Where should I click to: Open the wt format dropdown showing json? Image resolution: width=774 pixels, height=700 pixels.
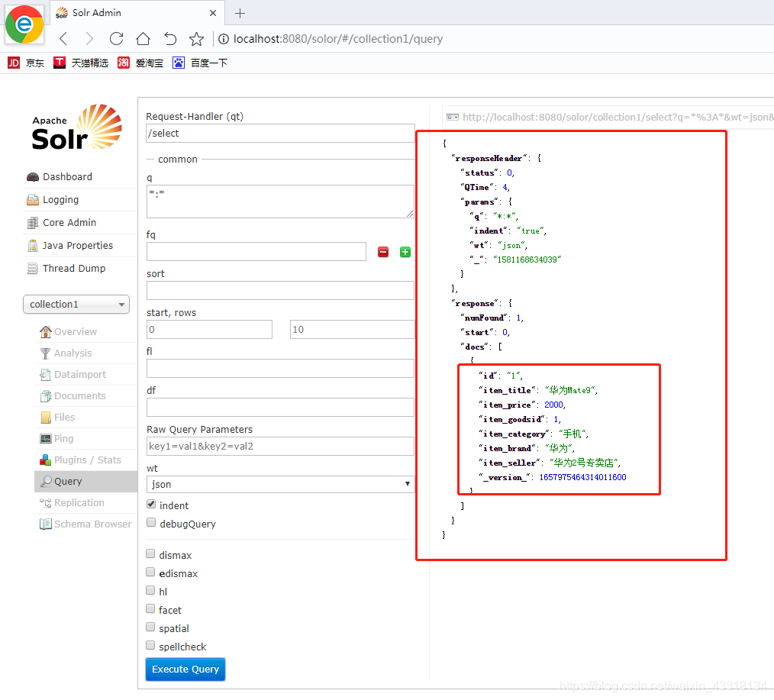tap(279, 484)
